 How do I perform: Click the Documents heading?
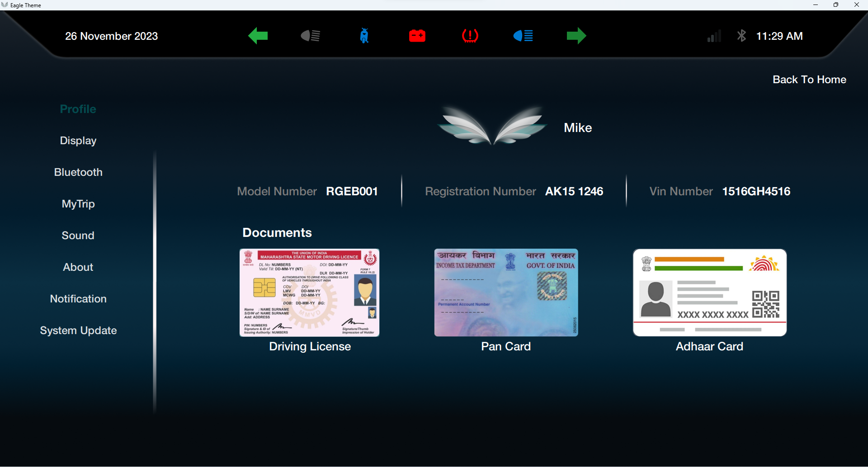[x=277, y=233]
